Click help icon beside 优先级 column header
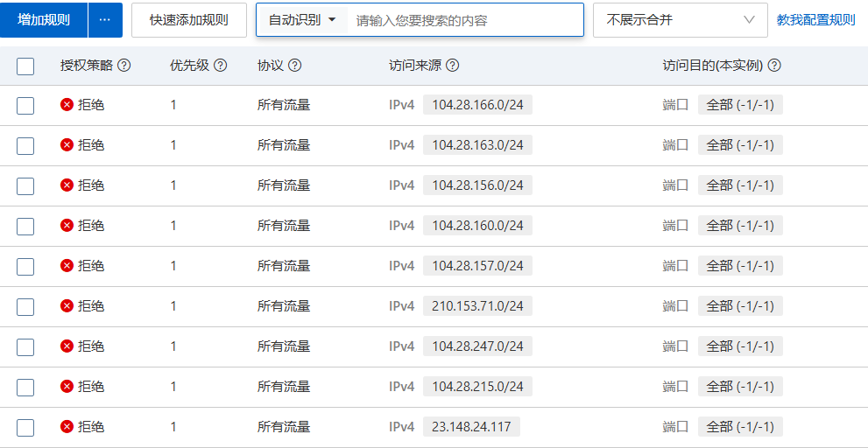 coord(221,66)
